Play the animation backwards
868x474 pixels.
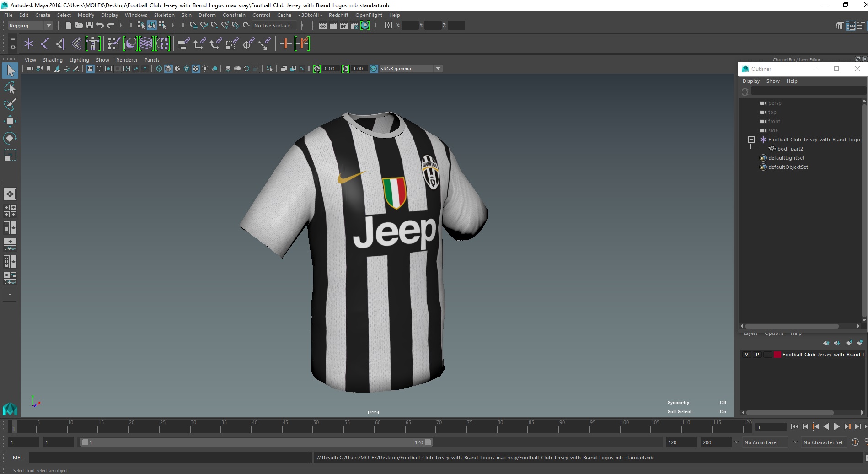(826, 426)
